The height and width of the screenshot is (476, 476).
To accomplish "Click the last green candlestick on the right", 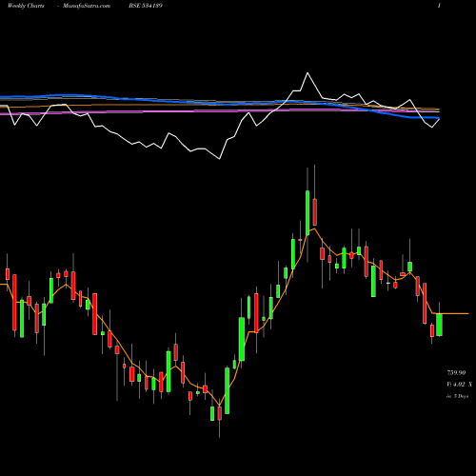I will pos(439,325).
